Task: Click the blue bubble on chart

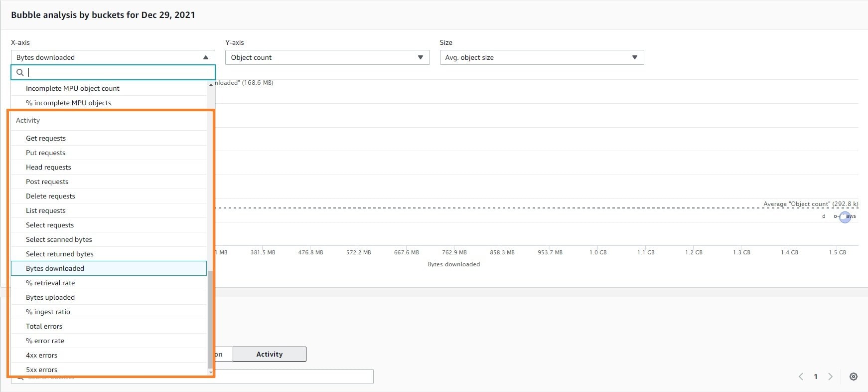Action: click(x=845, y=217)
